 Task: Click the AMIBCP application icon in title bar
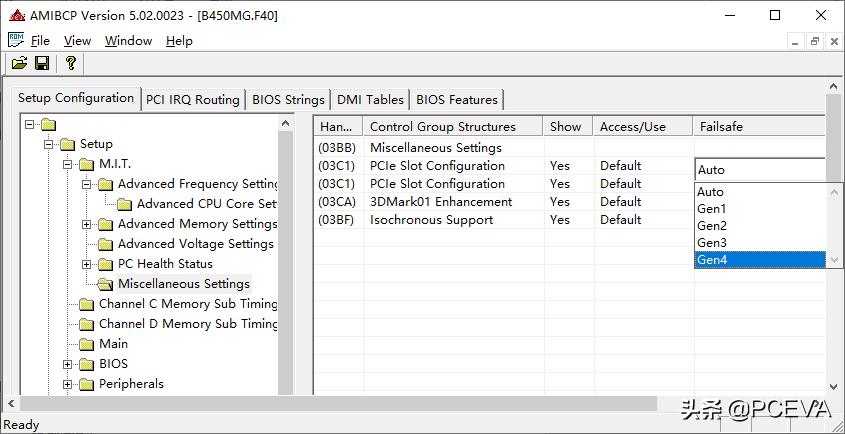click(14, 15)
